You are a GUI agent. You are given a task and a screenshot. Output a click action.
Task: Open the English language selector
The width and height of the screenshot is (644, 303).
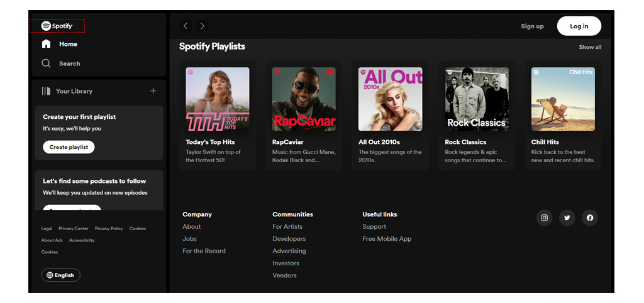61,275
